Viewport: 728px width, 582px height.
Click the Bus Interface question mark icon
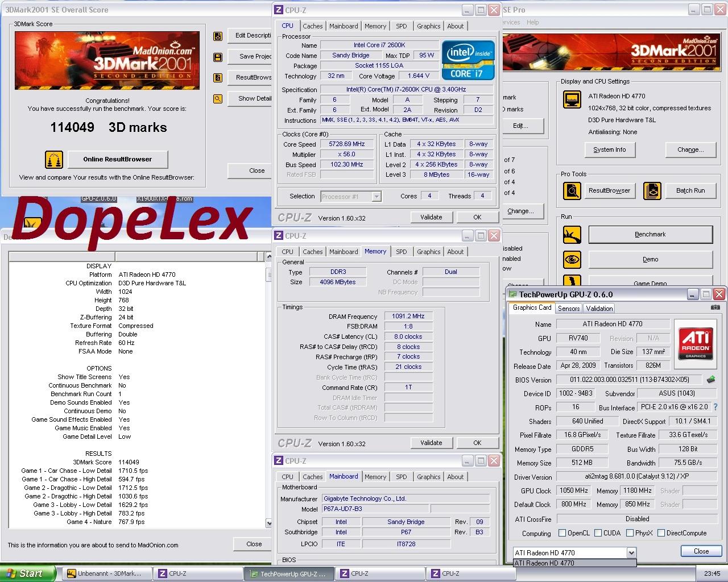click(x=715, y=407)
